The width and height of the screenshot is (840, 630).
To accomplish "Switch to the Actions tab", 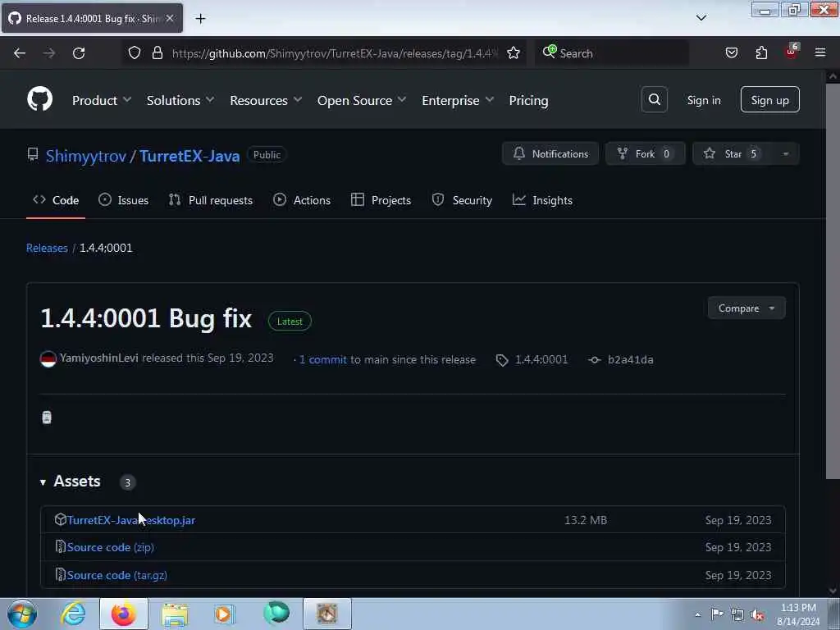I will [302, 200].
